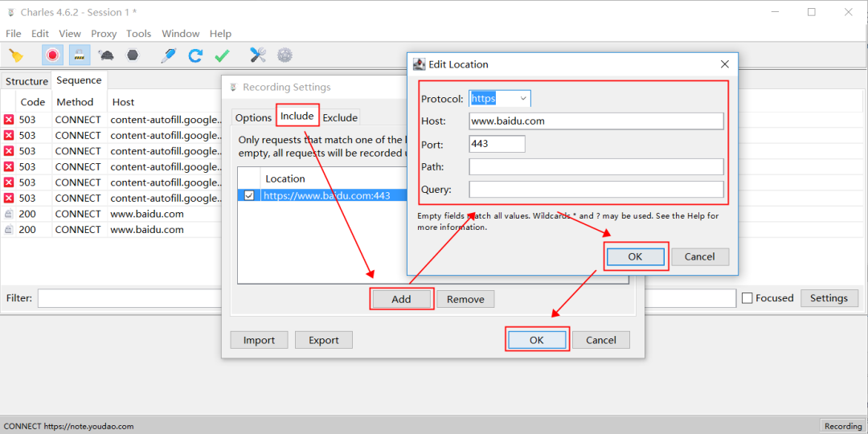The width and height of the screenshot is (868, 434).
Task: Select the https://www.baidu.com:443 location row
Action: (323, 195)
